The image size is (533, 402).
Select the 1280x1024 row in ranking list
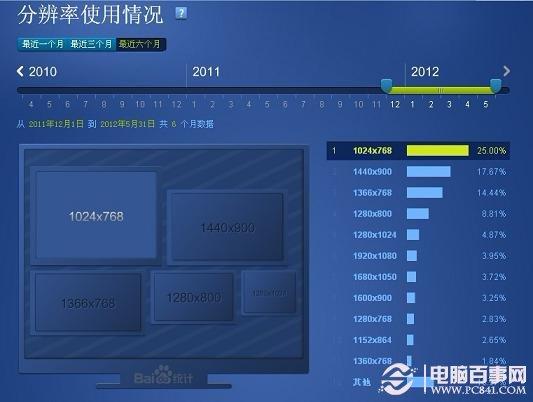coord(418,235)
